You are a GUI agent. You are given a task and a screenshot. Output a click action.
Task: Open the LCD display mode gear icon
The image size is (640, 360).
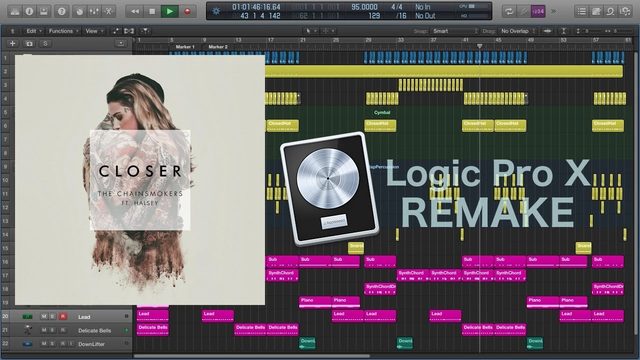pyautogui.click(x=216, y=11)
